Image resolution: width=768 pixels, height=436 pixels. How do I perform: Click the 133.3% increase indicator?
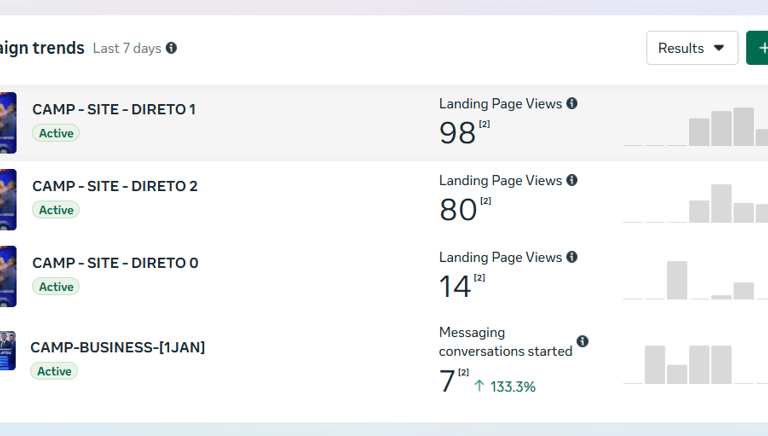[505, 386]
